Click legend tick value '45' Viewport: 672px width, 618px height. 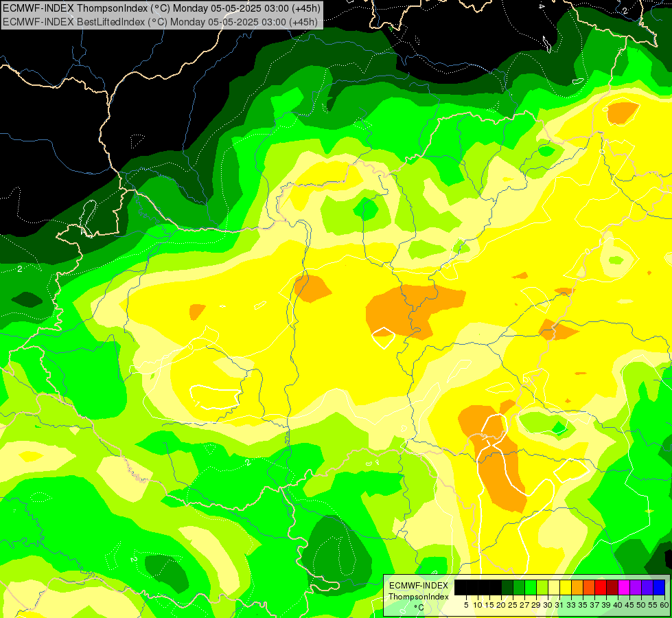tap(629, 605)
